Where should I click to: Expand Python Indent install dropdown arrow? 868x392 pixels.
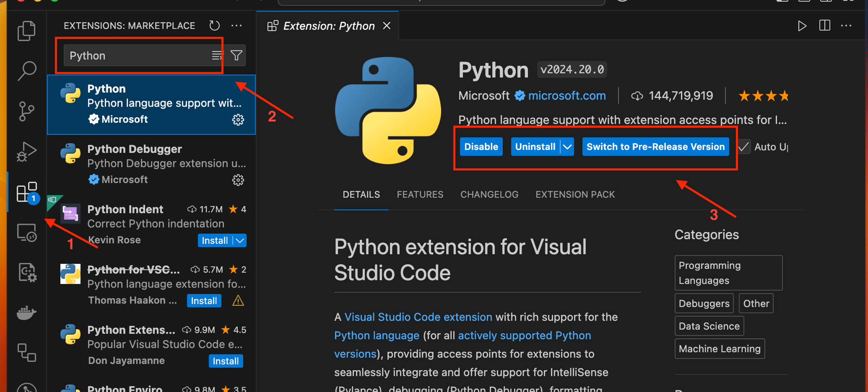[x=240, y=241]
